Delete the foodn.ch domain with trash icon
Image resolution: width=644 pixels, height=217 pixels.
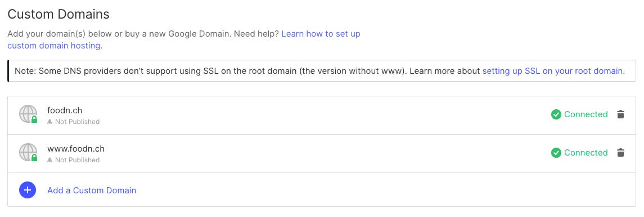pyautogui.click(x=620, y=114)
